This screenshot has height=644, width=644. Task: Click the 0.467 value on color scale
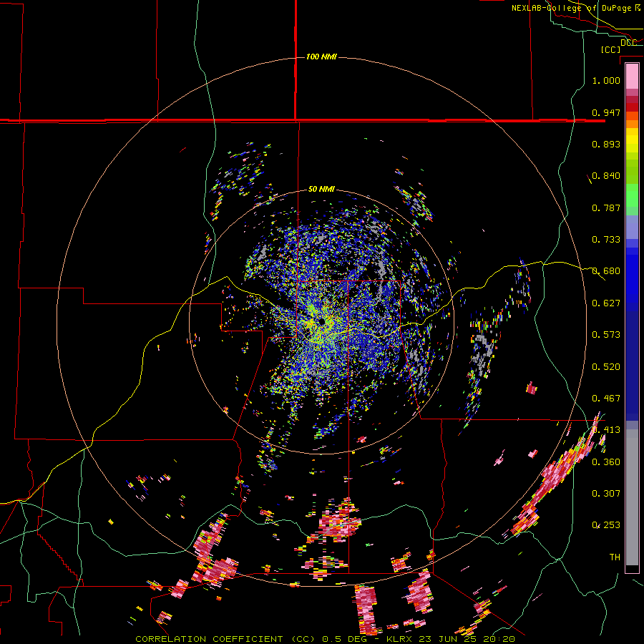pyautogui.click(x=606, y=399)
